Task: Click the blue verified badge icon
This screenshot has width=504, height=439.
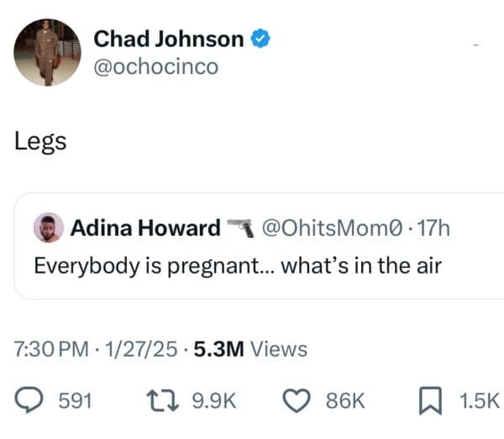Action: tap(262, 39)
